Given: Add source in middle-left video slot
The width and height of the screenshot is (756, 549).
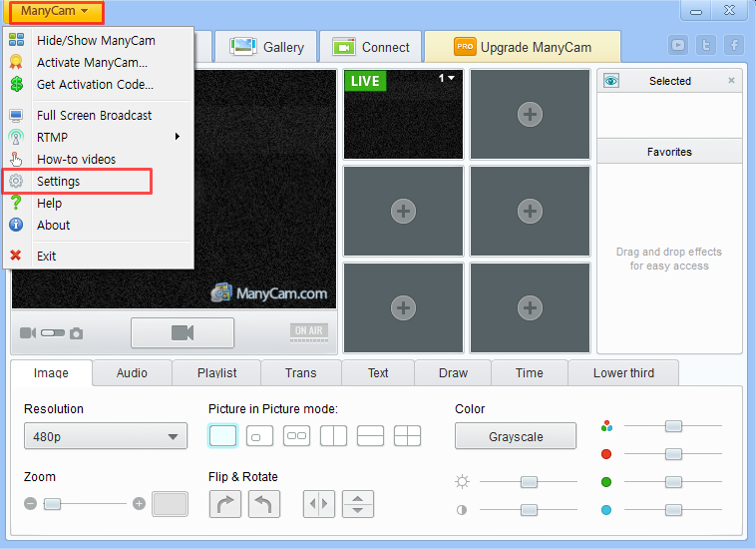Looking at the screenshot, I should pyautogui.click(x=403, y=211).
